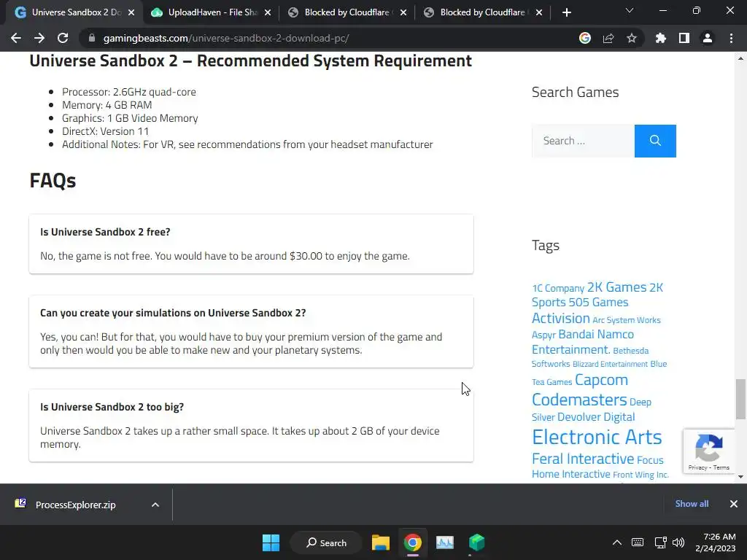Switch to Universe Sandbox 2 tab

click(75, 12)
